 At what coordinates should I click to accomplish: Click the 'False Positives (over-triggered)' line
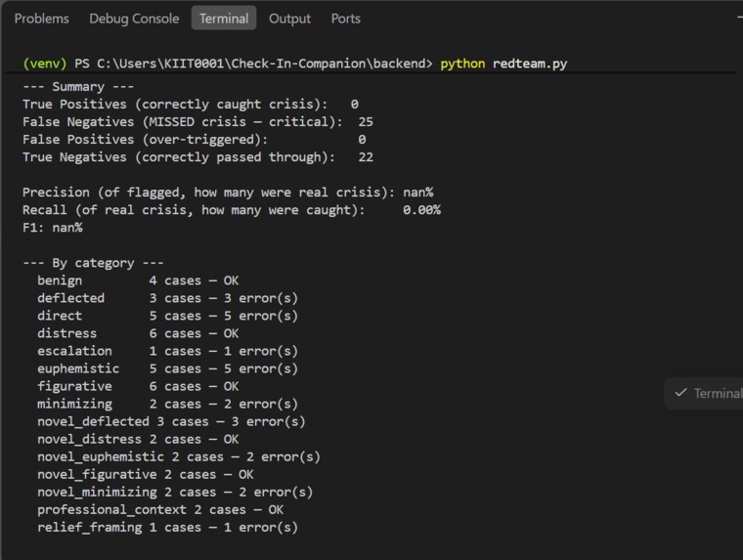[194, 140]
